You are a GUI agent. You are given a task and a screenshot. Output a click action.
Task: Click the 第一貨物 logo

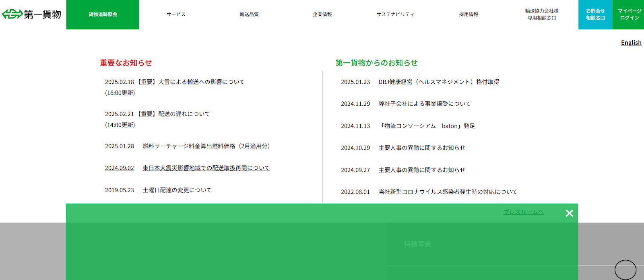coord(31,14)
